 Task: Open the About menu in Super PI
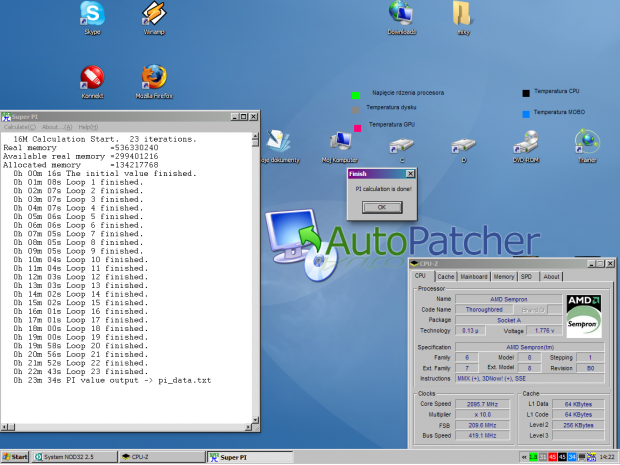(x=57, y=127)
